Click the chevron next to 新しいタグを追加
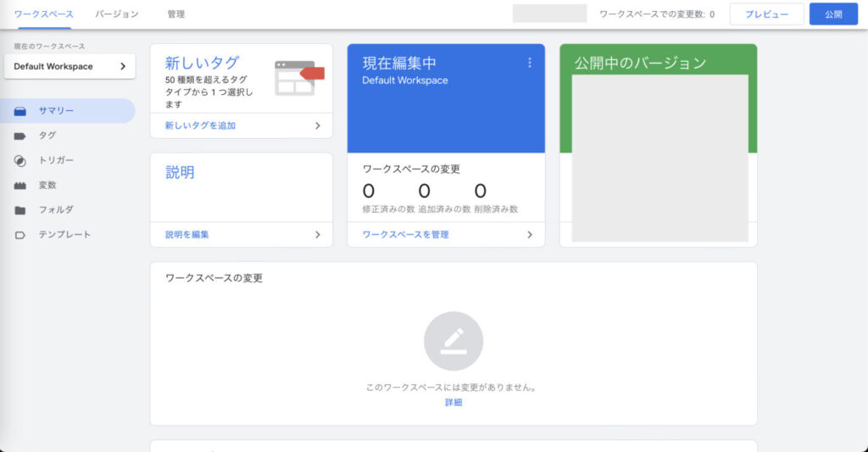This screenshot has height=452, width=868. click(318, 126)
